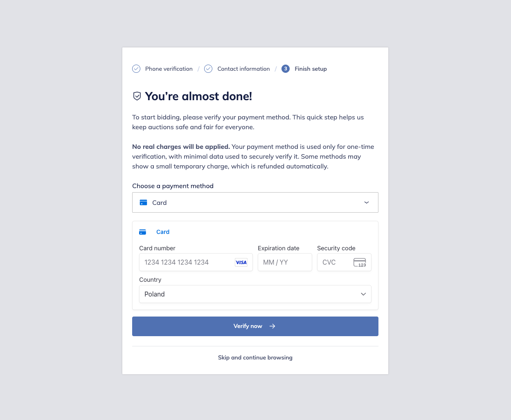511x420 pixels.
Task: Click the step 3 number badge
Action: (x=286, y=69)
